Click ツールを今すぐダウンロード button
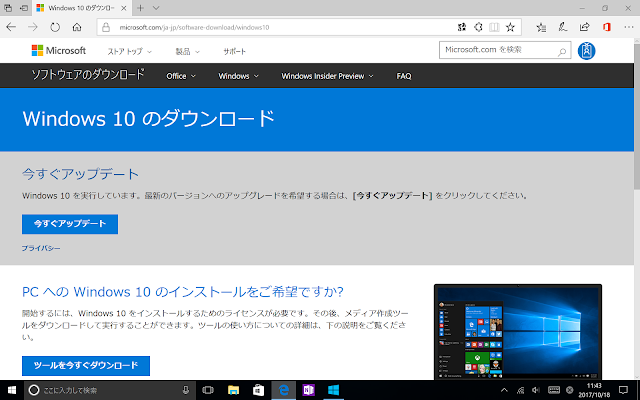 click(86, 366)
